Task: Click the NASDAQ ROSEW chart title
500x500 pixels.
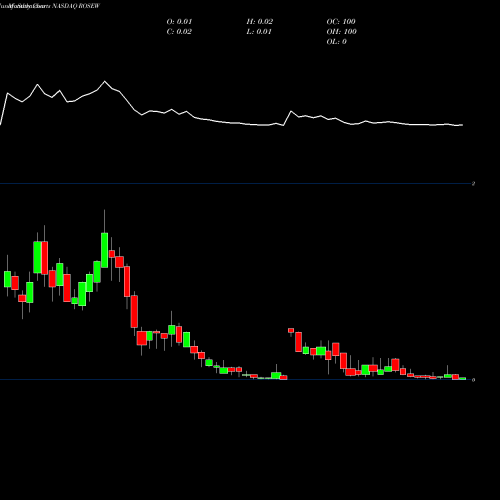Action: pos(76,6)
